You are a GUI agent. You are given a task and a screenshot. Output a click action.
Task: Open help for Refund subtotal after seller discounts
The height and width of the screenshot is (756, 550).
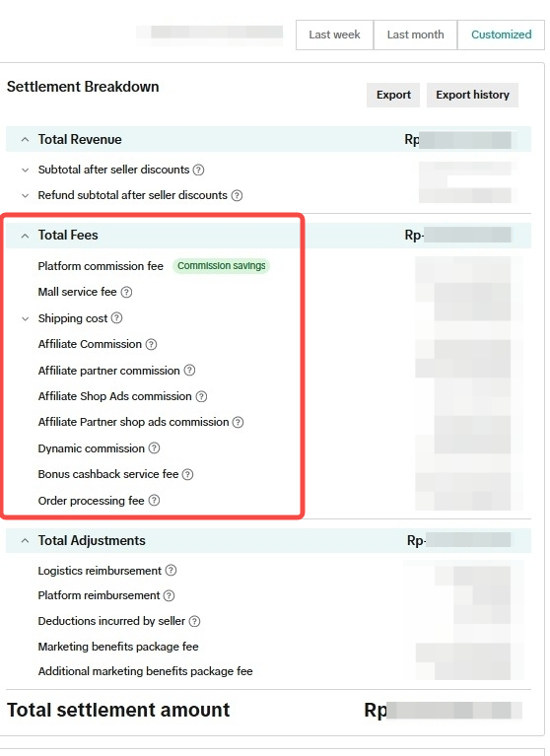pos(237,195)
